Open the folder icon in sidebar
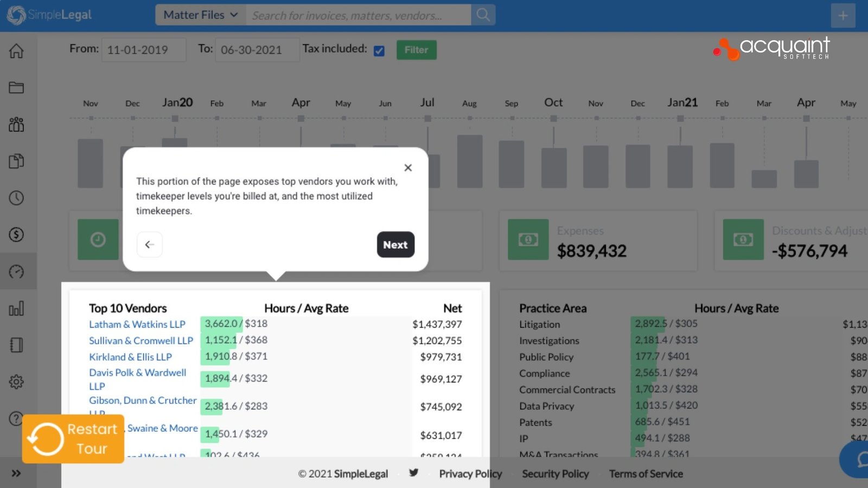This screenshot has height=488, width=868. (16, 87)
